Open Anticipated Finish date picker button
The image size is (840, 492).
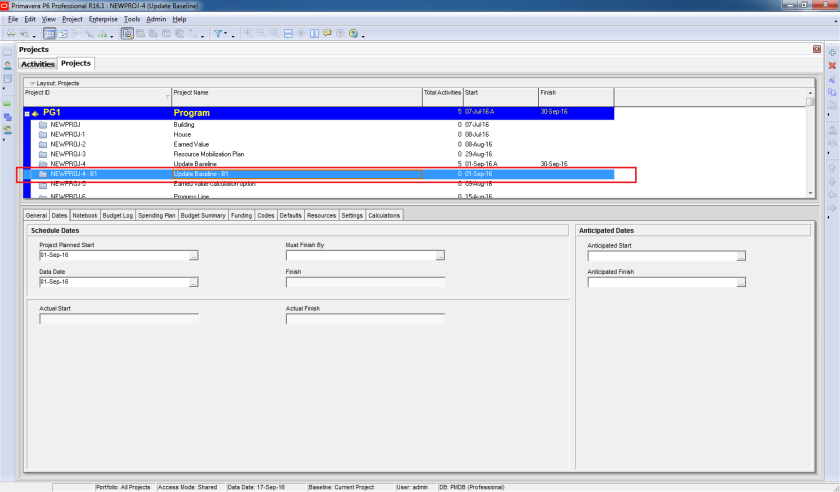[741, 282]
